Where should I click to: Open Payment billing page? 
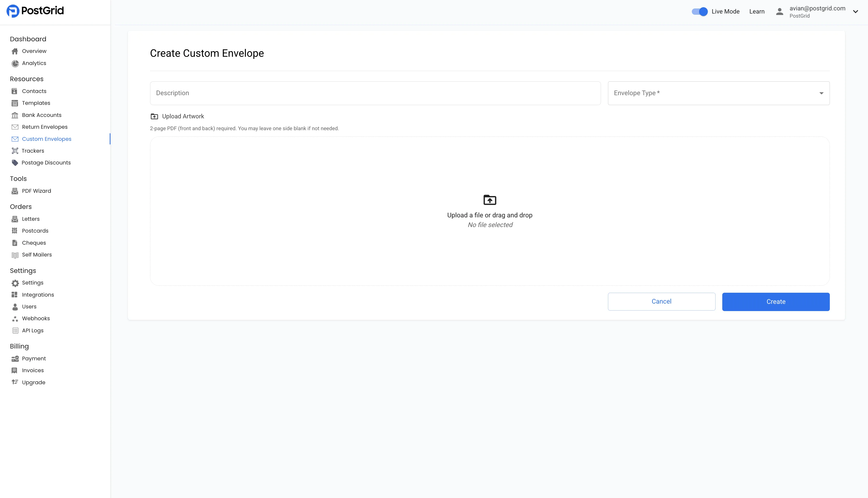pyautogui.click(x=34, y=358)
